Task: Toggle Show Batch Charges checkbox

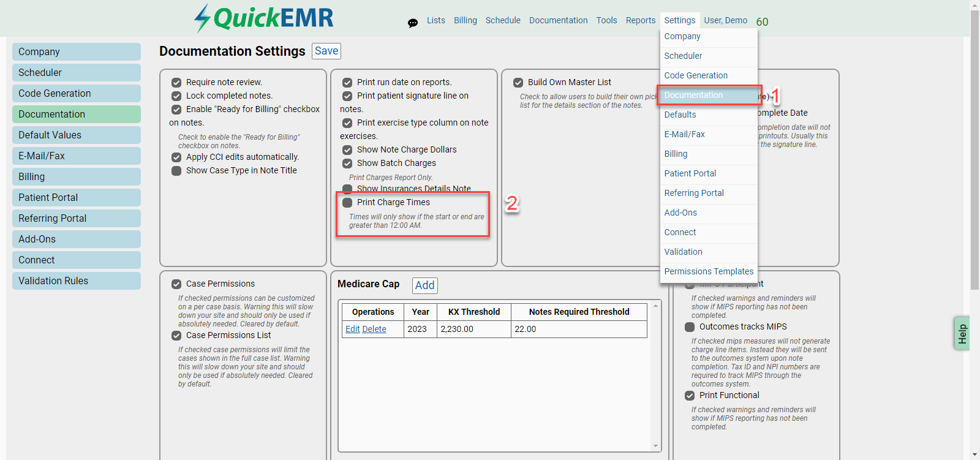Action: [x=347, y=164]
